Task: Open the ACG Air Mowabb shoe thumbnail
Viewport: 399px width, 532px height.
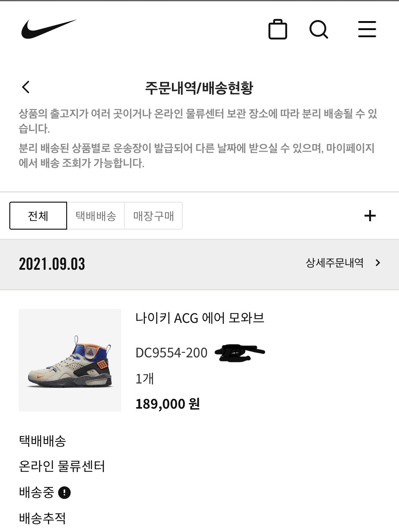Action: [70, 360]
